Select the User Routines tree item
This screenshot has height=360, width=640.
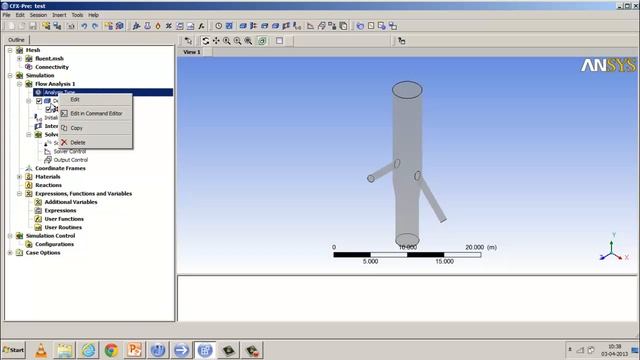click(63, 227)
